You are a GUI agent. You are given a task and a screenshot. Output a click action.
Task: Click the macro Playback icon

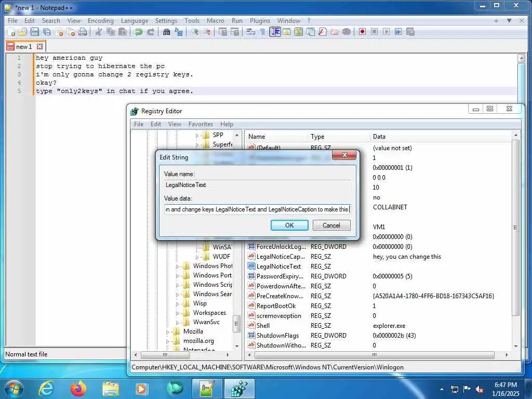386,32
